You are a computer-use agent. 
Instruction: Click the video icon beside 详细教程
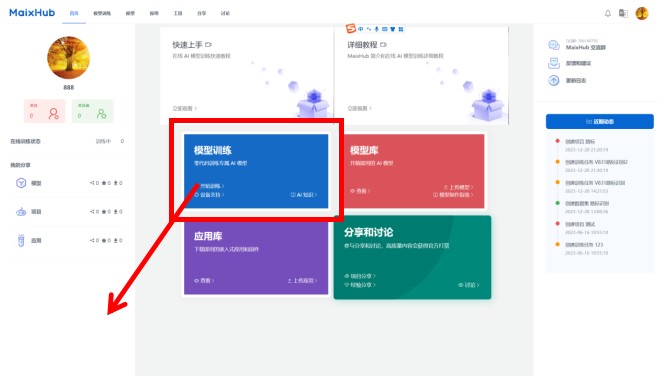(383, 44)
